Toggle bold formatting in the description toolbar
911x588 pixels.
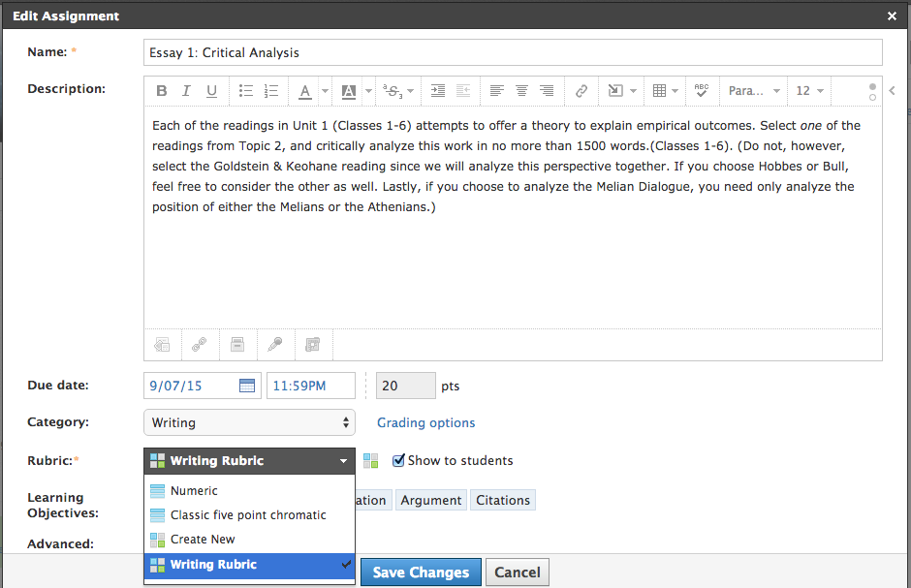pos(162,91)
